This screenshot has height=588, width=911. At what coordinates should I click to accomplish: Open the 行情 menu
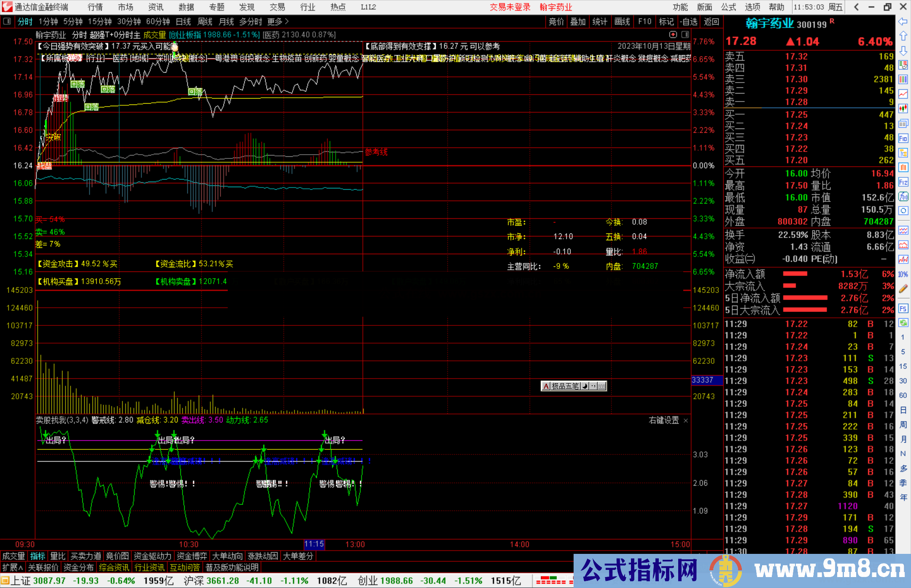coord(95,7)
